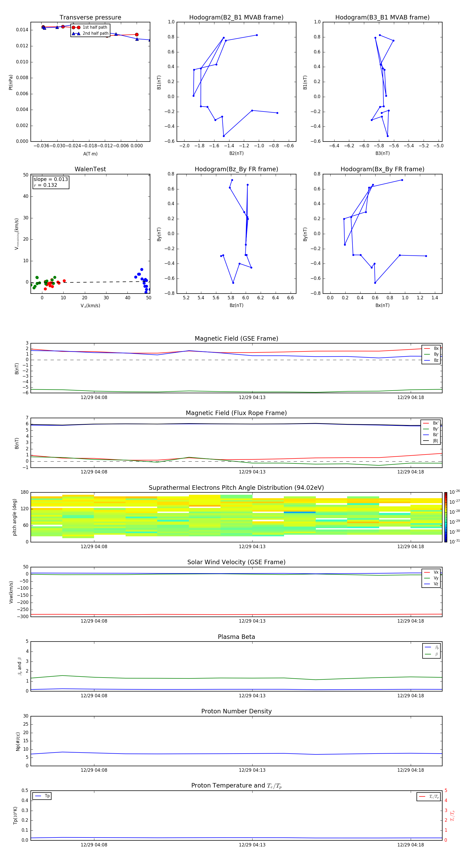Click the 'Pt(nPa)' y-axis label

click(x=11, y=82)
